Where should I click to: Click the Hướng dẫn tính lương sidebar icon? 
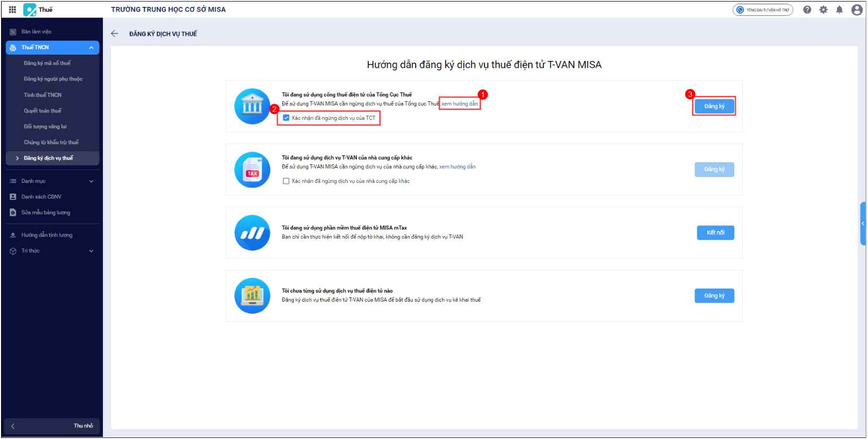point(13,235)
